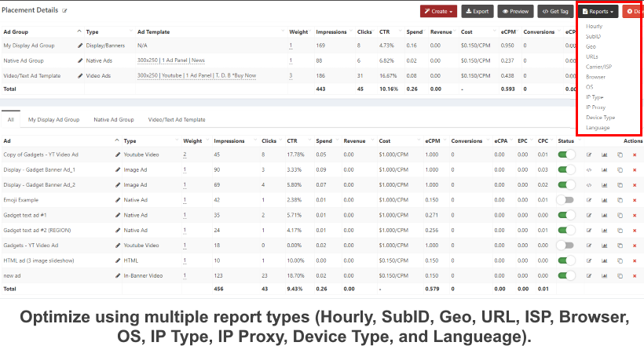Edit weight of Copy of Gadgets ad

pos(185,155)
